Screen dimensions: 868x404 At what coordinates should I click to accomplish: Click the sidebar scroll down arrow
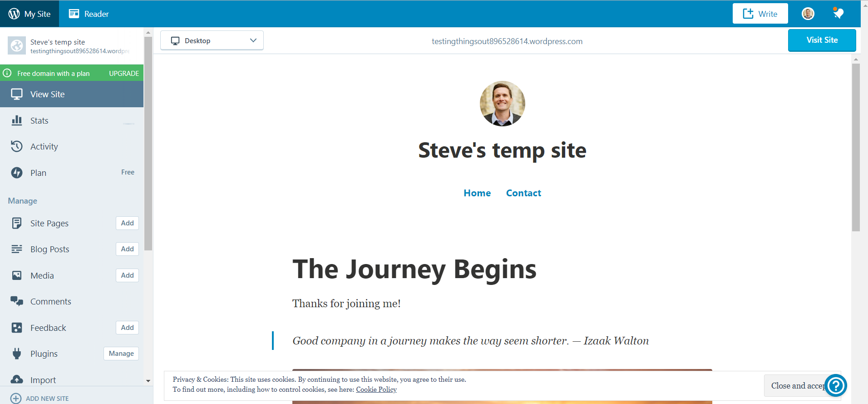(148, 381)
